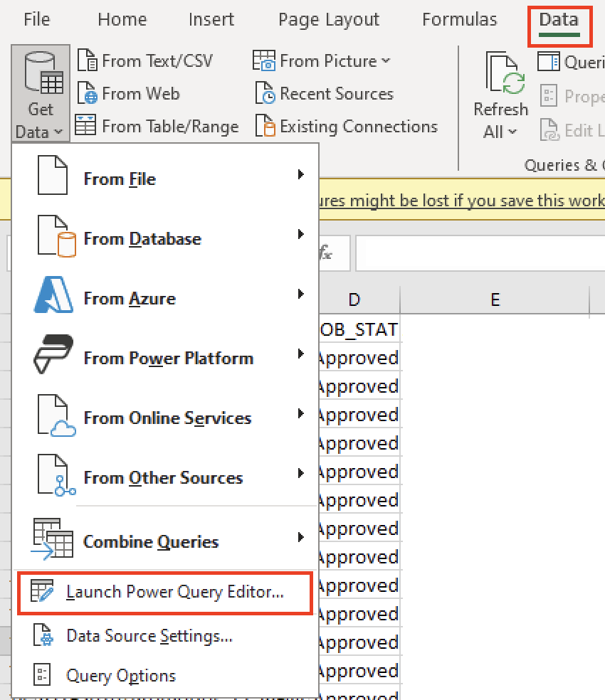Click the Power Query Editor pencil icon
This screenshot has width=605, height=700.
pos(42,590)
